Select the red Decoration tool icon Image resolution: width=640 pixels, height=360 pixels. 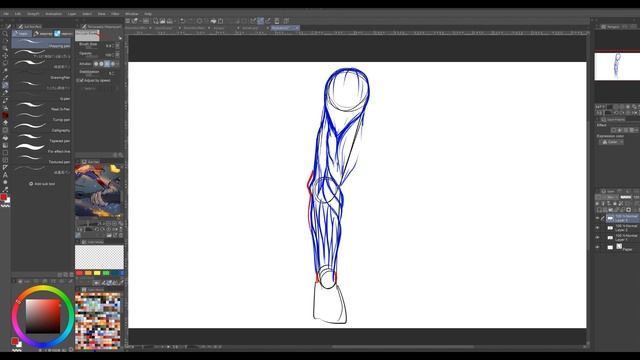tap(5, 116)
